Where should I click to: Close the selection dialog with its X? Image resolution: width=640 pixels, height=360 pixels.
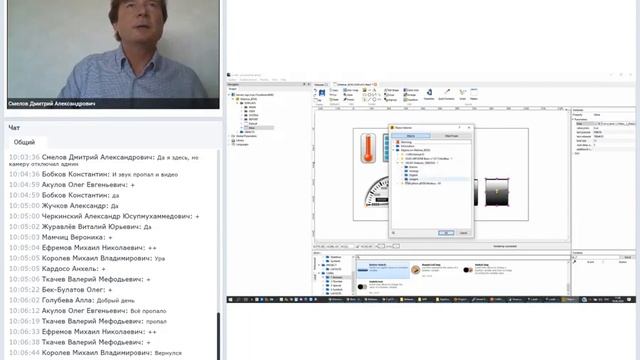point(469,128)
